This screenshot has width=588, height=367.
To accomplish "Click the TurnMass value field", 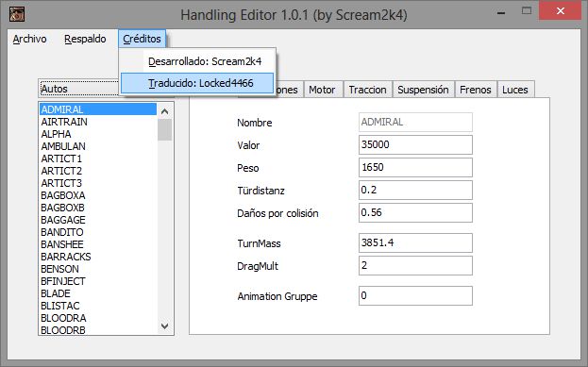I will [x=415, y=242].
